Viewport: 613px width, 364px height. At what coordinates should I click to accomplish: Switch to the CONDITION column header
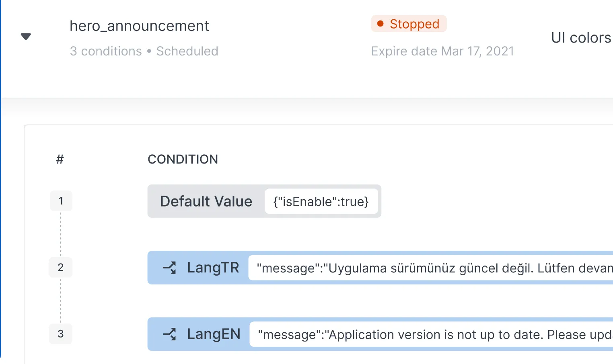183,159
